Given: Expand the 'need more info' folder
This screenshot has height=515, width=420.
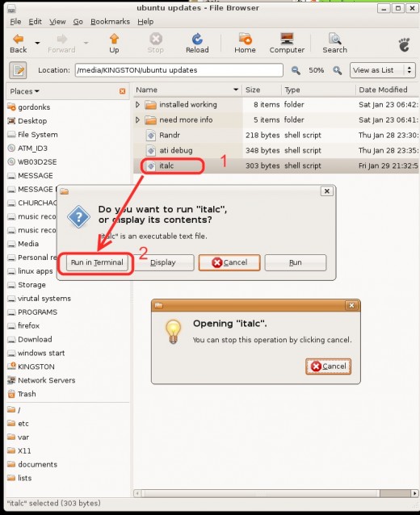Looking at the screenshot, I should [137, 120].
